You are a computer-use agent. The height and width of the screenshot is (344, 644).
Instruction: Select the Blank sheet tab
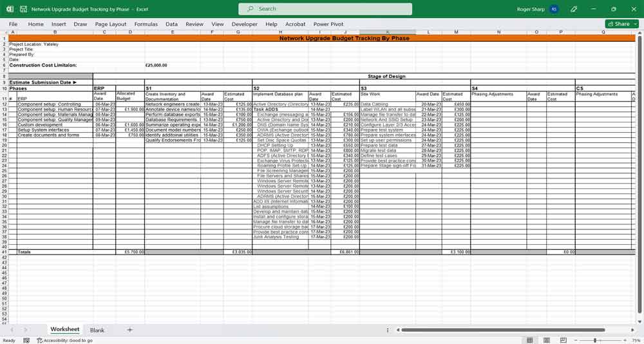[x=97, y=330]
